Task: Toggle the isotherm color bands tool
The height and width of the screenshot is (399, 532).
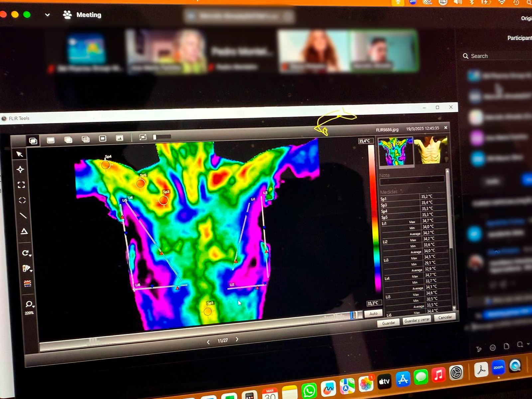Action: (28, 283)
